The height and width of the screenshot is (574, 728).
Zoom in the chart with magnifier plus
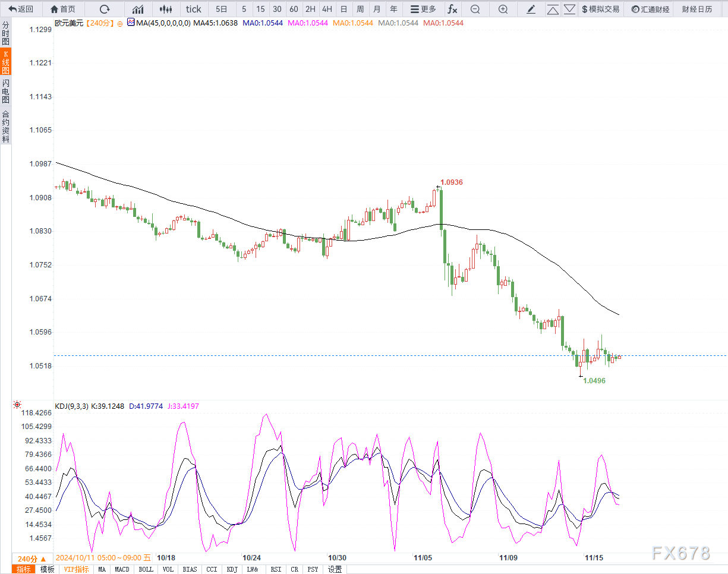503,9
